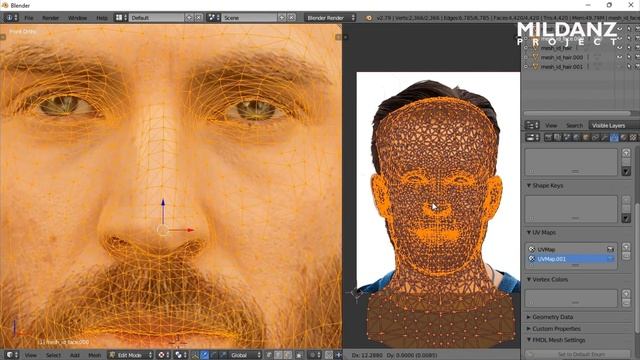
Task: Open the viewport shading dropdown
Action: (x=164, y=355)
